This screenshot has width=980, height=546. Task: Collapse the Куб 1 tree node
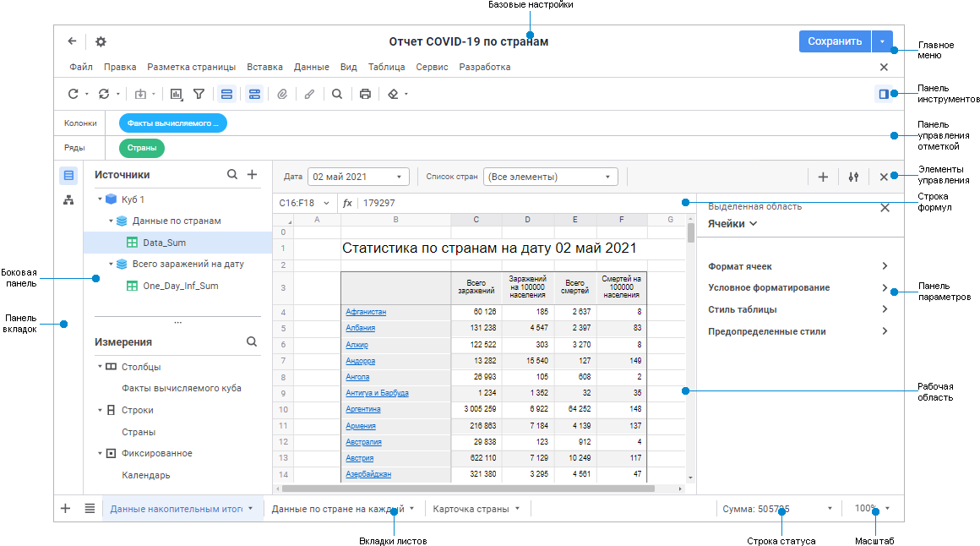(100, 200)
